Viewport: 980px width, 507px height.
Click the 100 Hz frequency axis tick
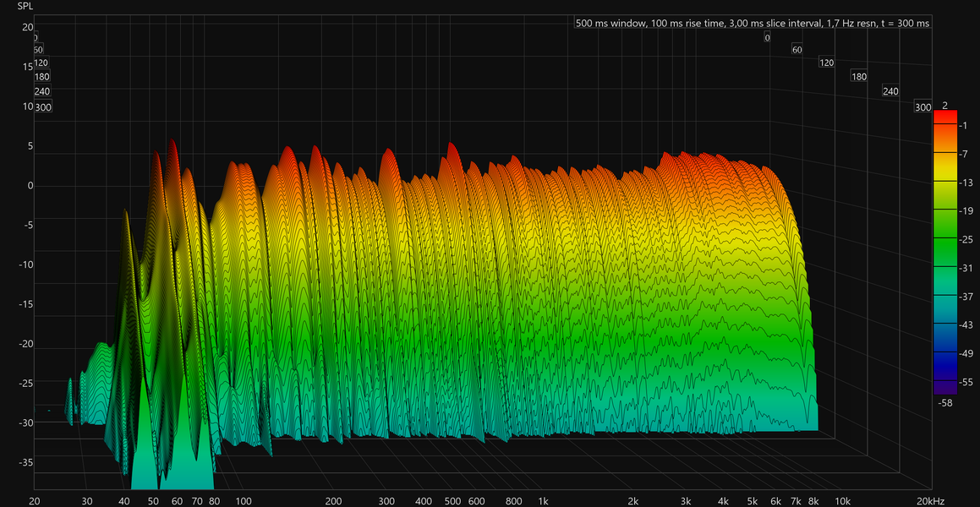pos(244,501)
